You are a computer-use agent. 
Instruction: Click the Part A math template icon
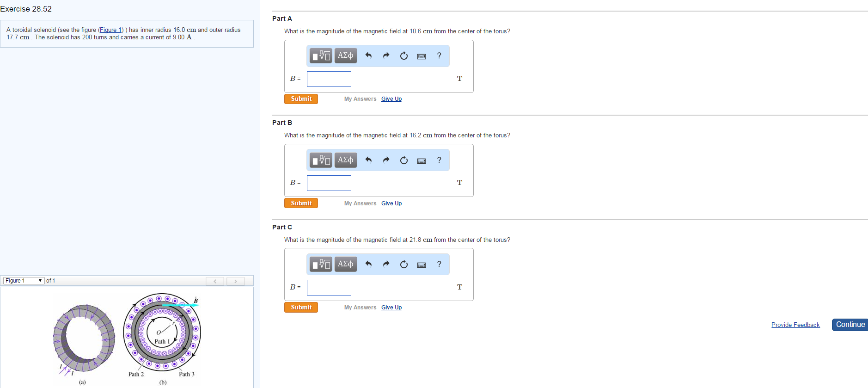point(321,56)
